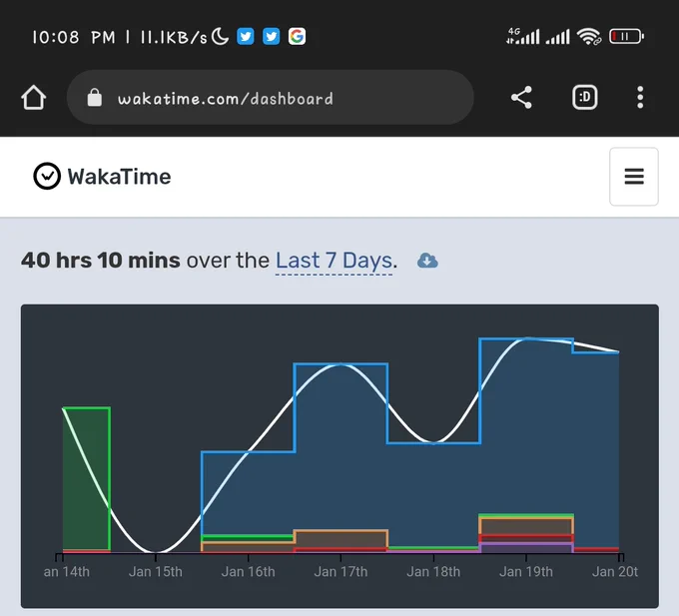Image resolution: width=679 pixels, height=616 pixels.
Task: Tap the 4G signal strength icon
Action: pyautogui.click(x=523, y=36)
